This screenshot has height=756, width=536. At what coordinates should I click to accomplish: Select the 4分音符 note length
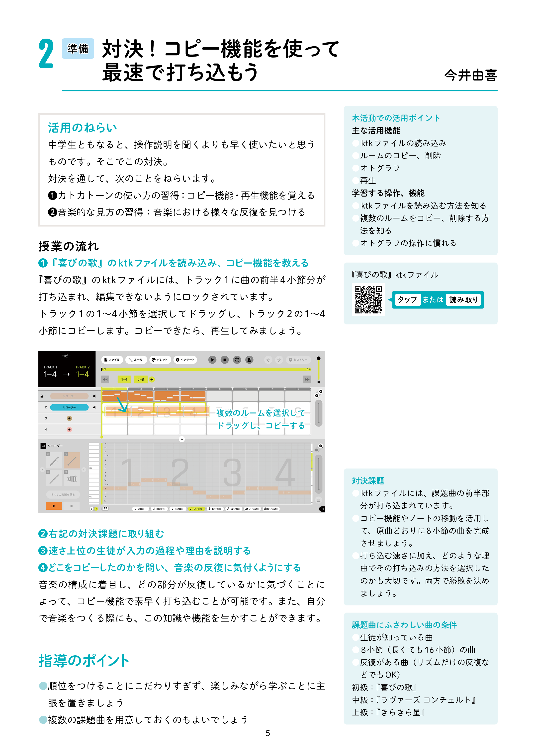coord(178,509)
